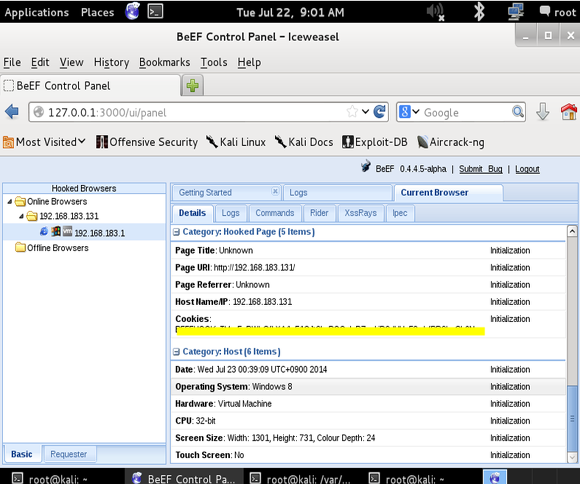Open the Applications menu
The width and height of the screenshot is (580, 484).
[x=37, y=12]
